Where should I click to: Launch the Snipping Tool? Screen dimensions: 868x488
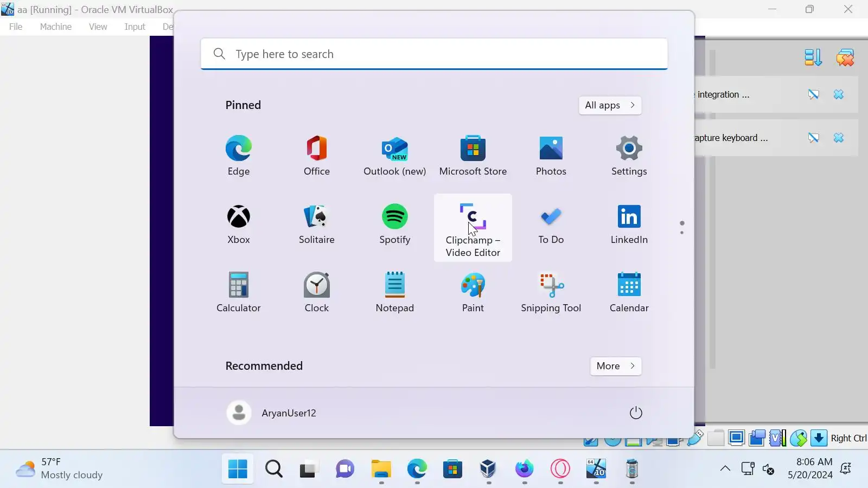click(x=551, y=293)
